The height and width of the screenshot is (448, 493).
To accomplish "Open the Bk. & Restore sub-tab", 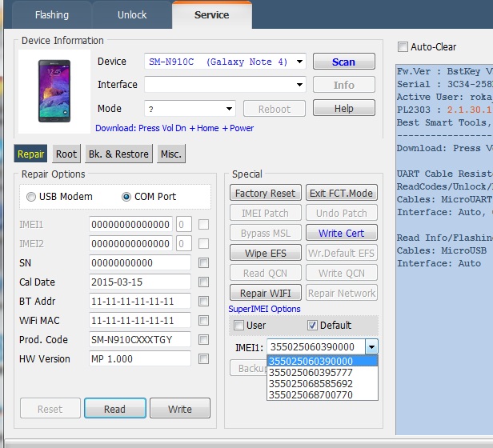I will pos(118,154).
